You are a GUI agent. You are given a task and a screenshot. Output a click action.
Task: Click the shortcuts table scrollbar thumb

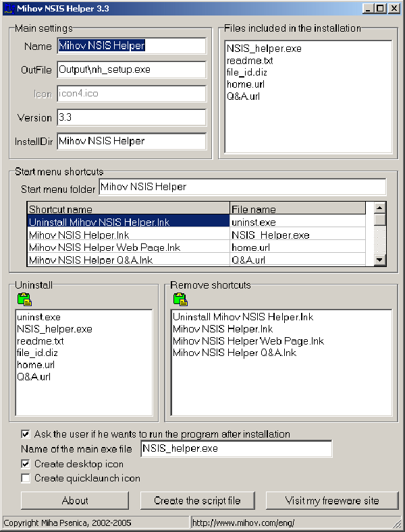(x=379, y=220)
